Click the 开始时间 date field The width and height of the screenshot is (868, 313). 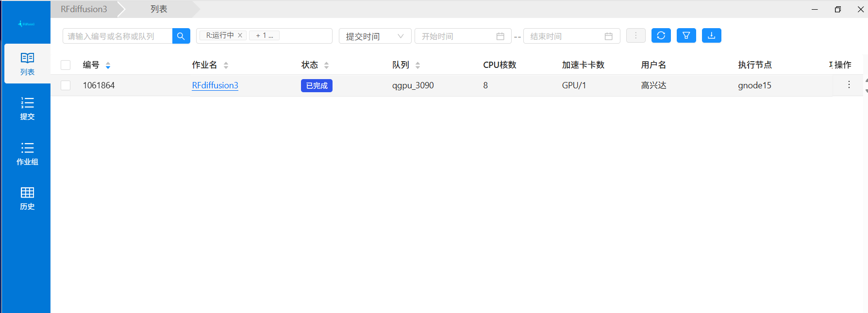click(x=463, y=36)
